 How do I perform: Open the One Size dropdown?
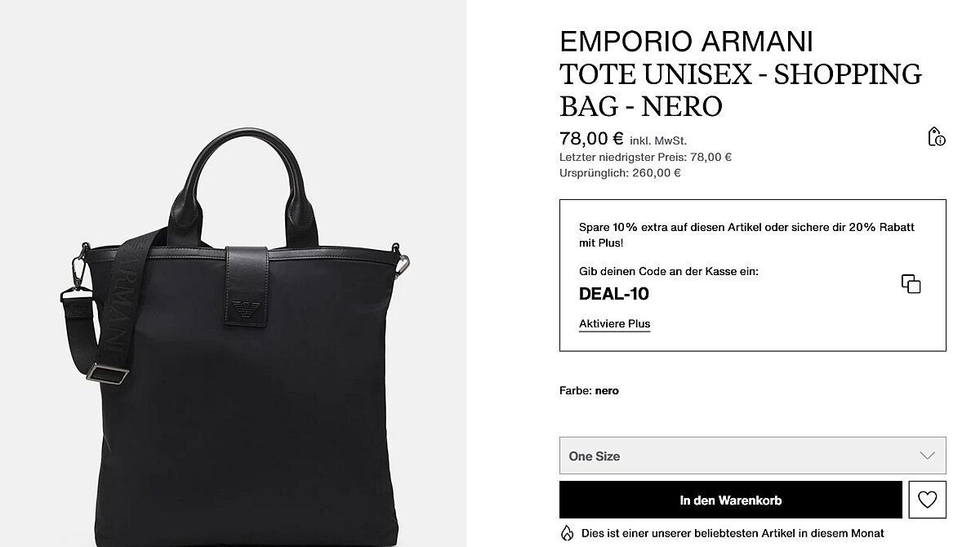click(752, 456)
